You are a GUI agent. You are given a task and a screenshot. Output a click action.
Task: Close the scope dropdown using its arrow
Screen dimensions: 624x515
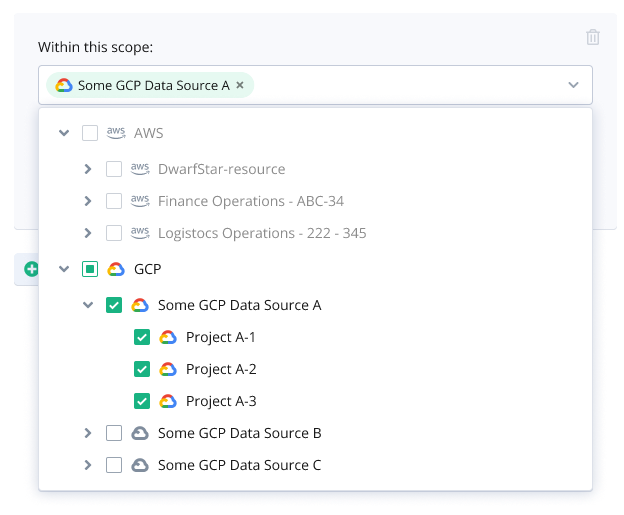pyautogui.click(x=573, y=85)
